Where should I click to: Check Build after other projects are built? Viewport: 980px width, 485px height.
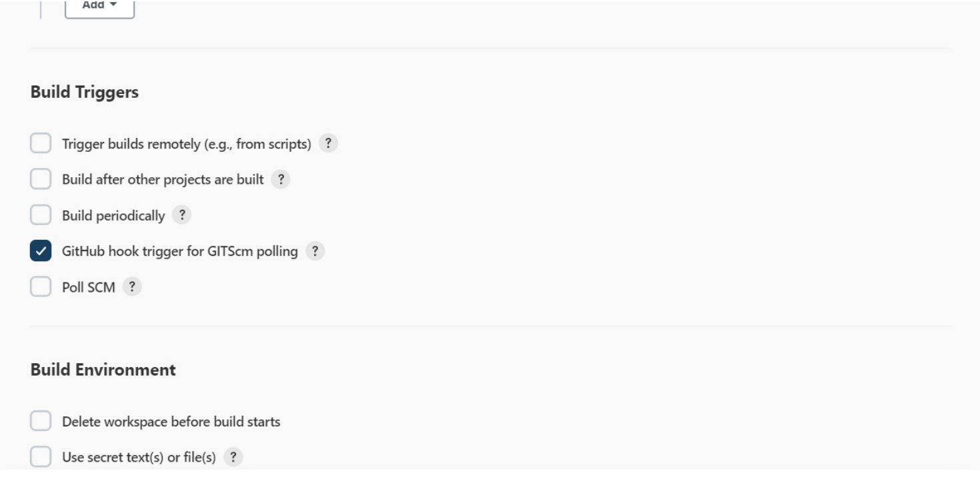tap(40, 179)
